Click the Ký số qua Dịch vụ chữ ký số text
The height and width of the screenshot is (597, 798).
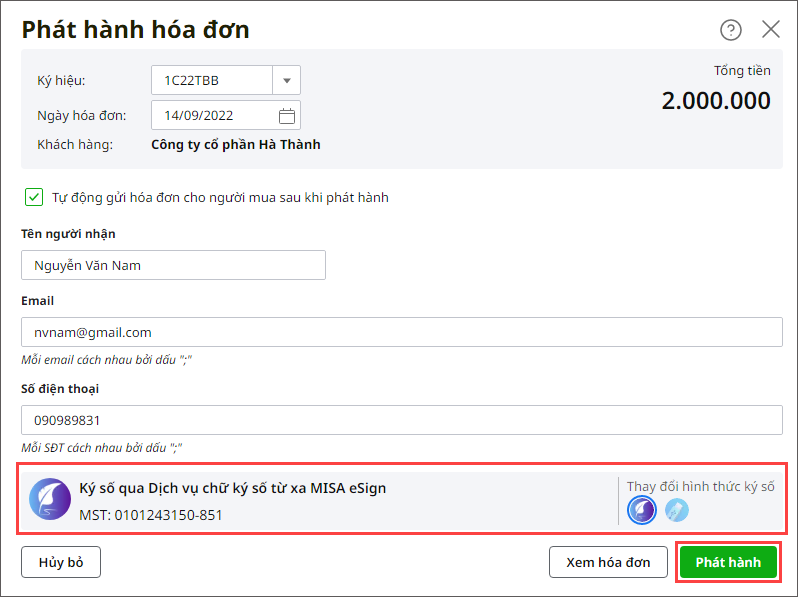(233, 488)
